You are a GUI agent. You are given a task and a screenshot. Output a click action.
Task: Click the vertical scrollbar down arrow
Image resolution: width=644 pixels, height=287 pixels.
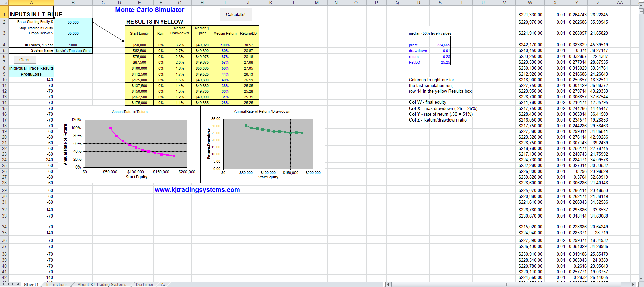641,279
